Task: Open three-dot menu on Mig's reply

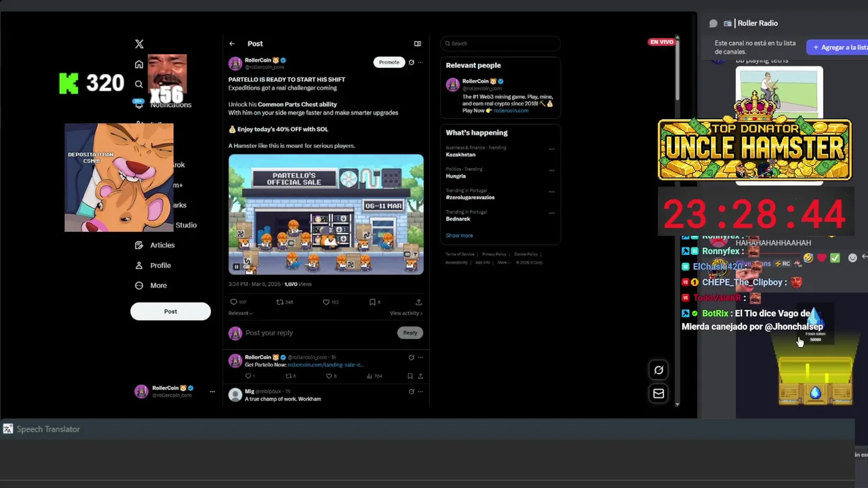Action: (x=420, y=391)
